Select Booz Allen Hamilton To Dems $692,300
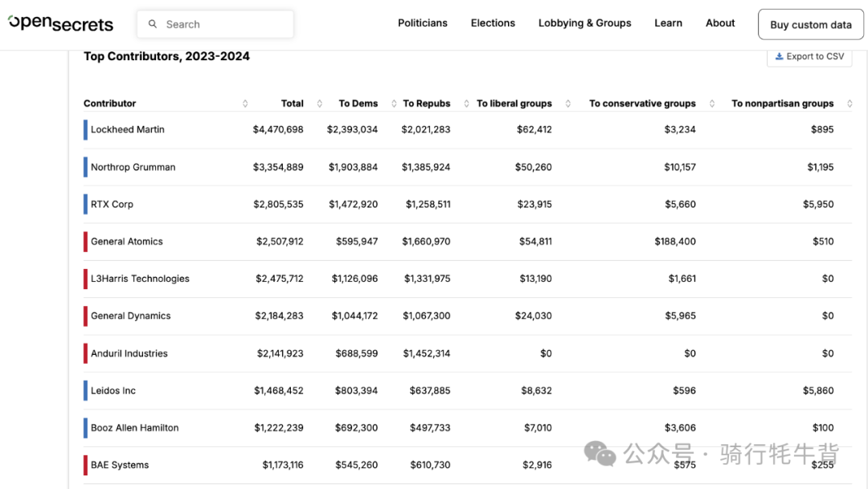 pyautogui.click(x=356, y=428)
